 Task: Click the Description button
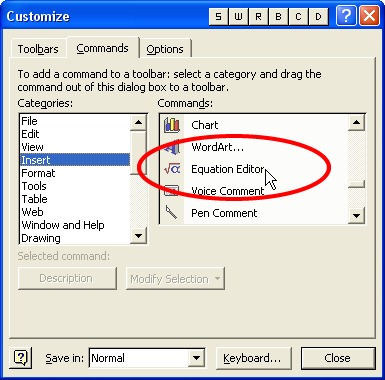67,278
